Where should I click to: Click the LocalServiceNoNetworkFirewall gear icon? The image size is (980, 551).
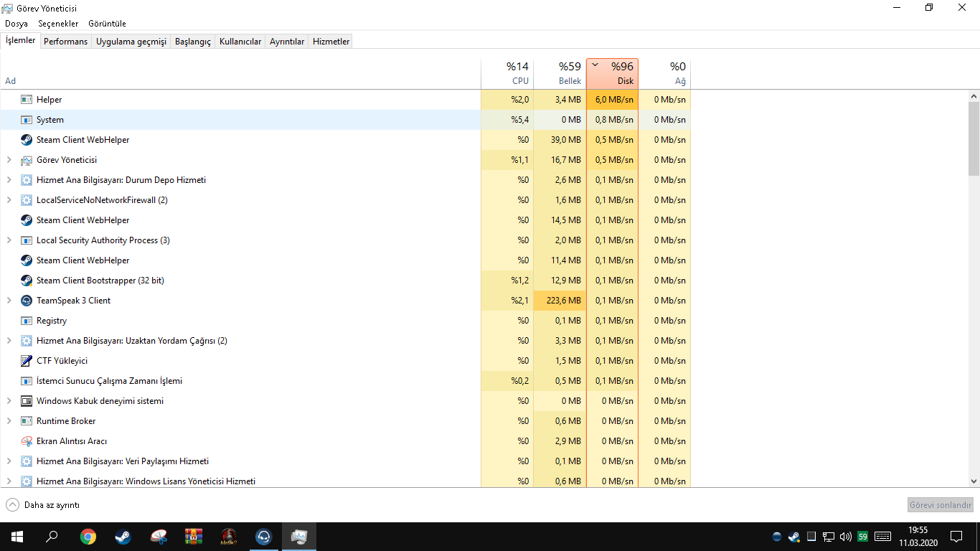27,200
